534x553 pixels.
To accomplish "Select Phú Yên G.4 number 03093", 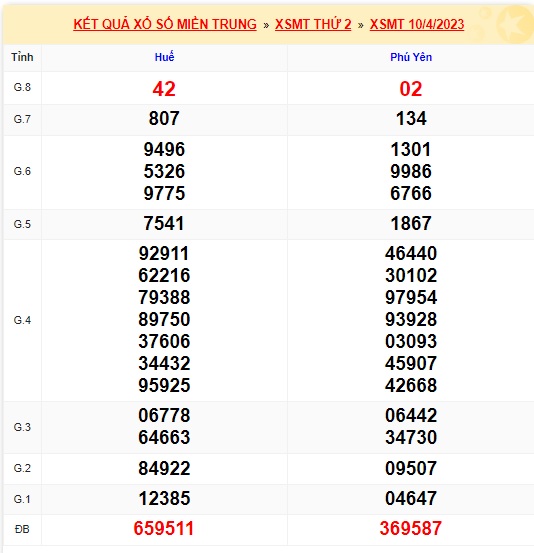I will click(411, 341).
